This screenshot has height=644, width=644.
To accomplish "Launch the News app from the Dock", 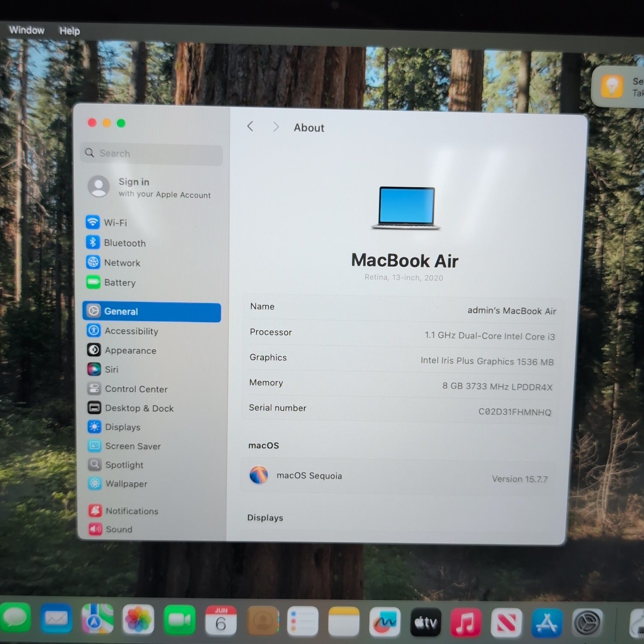I will 507,623.
